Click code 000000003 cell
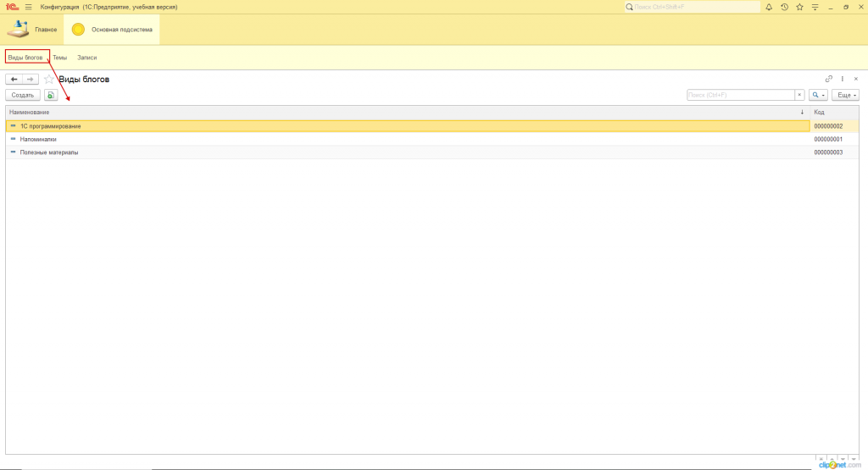The height and width of the screenshot is (470, 868). pyautogui.click(x=834, y=152)
